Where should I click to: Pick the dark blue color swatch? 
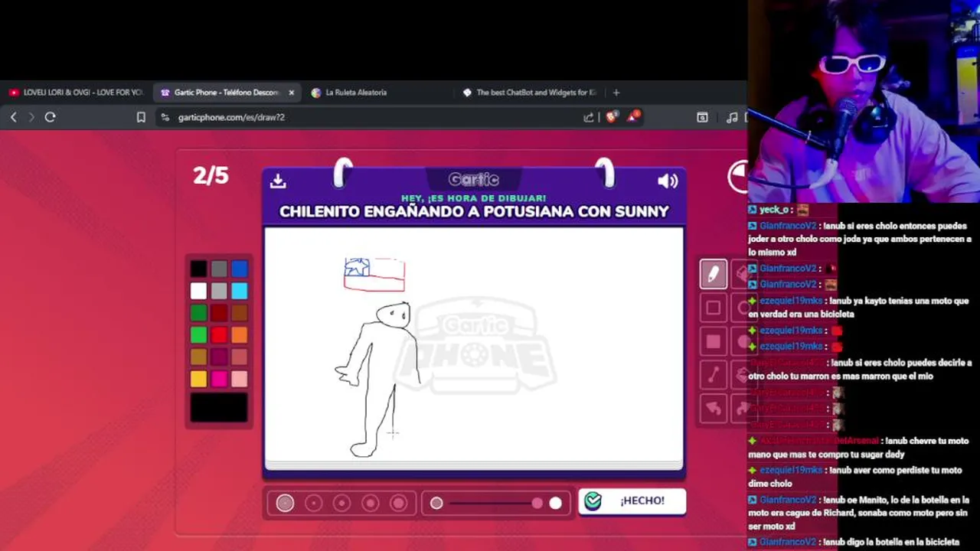tap(240, 269)
